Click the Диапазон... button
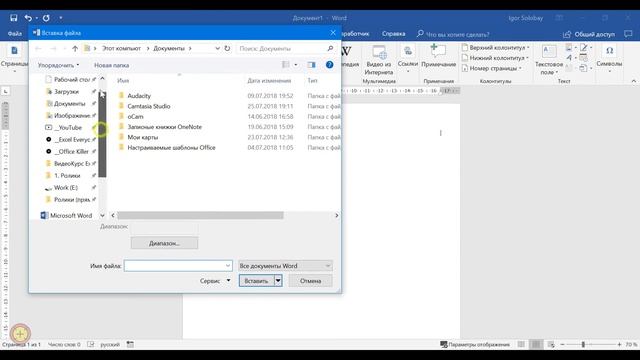The image size is (640, 360). pyautogui.click(x=164, y=243)
